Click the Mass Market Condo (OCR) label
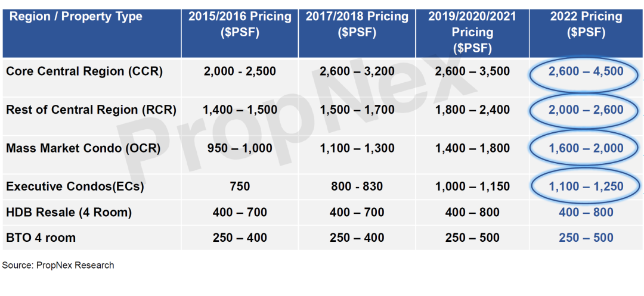Screen dimensions: 644x296 coord(83,148)
